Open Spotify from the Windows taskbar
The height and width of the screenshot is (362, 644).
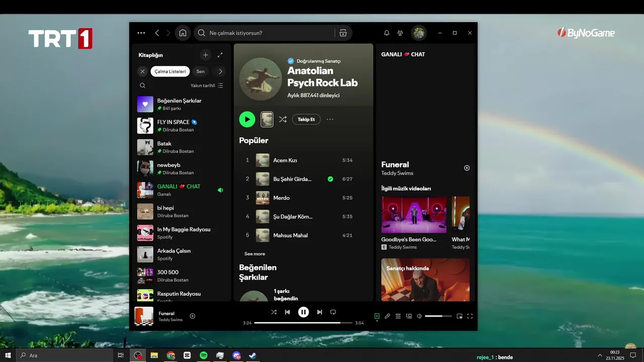(204, 355)
